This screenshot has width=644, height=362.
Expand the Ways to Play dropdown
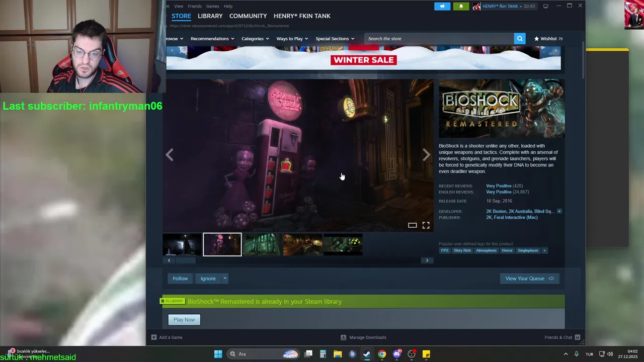[292, 39]
